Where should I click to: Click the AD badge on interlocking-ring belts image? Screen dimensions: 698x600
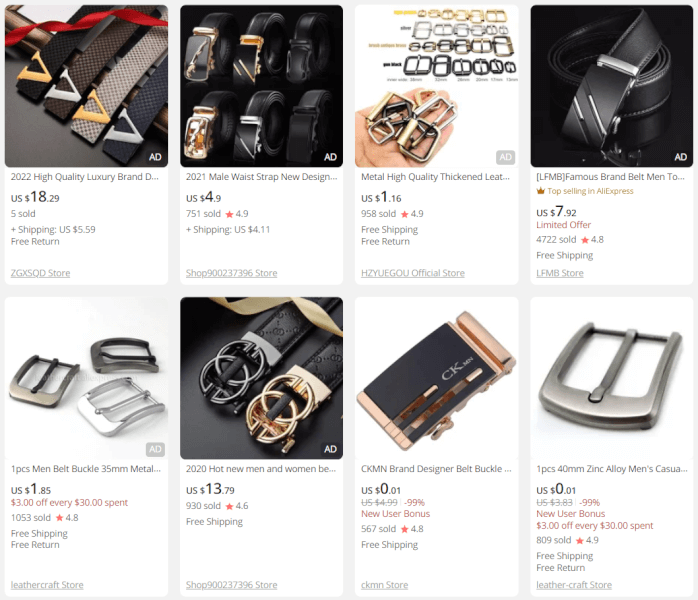[330, 449]
